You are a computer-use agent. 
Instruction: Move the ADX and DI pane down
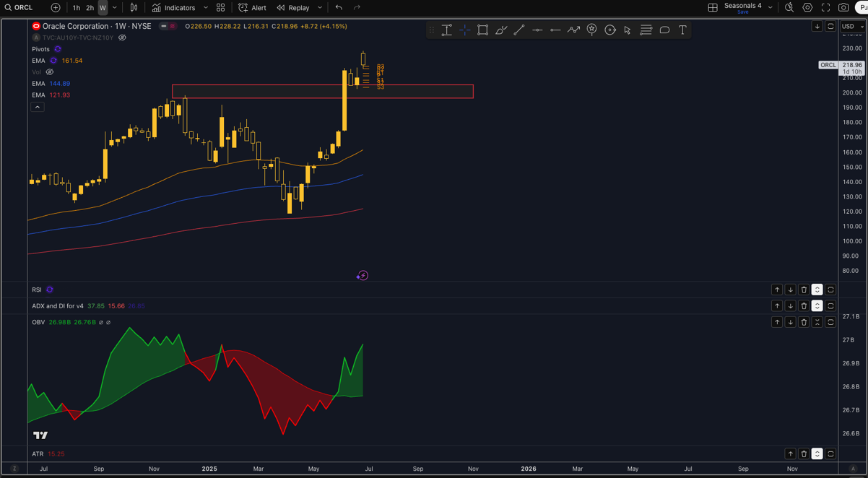(790, 306)
